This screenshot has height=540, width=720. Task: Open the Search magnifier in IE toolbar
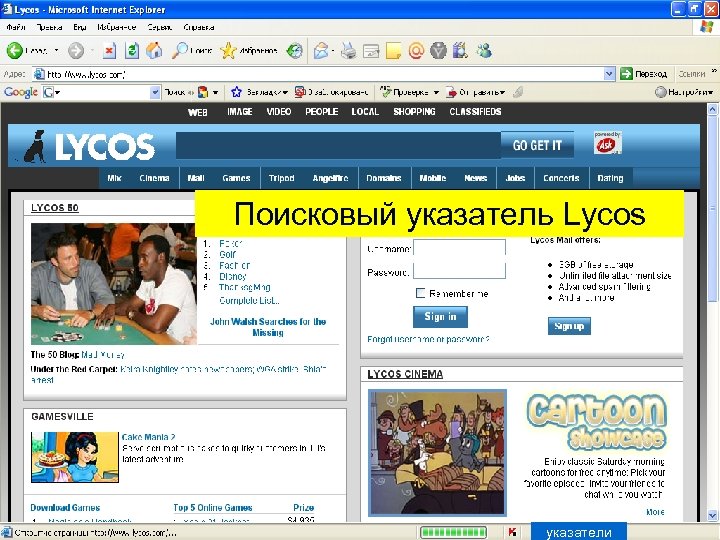(x=179, y=51)
